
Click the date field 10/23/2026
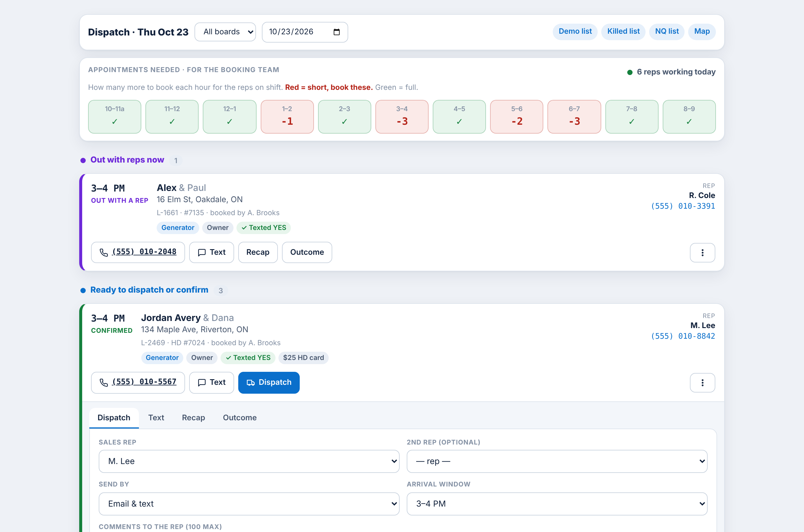305,32
